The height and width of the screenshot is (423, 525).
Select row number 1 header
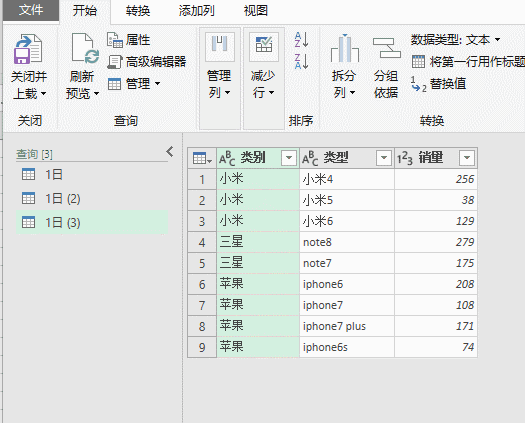click(202, 180)
